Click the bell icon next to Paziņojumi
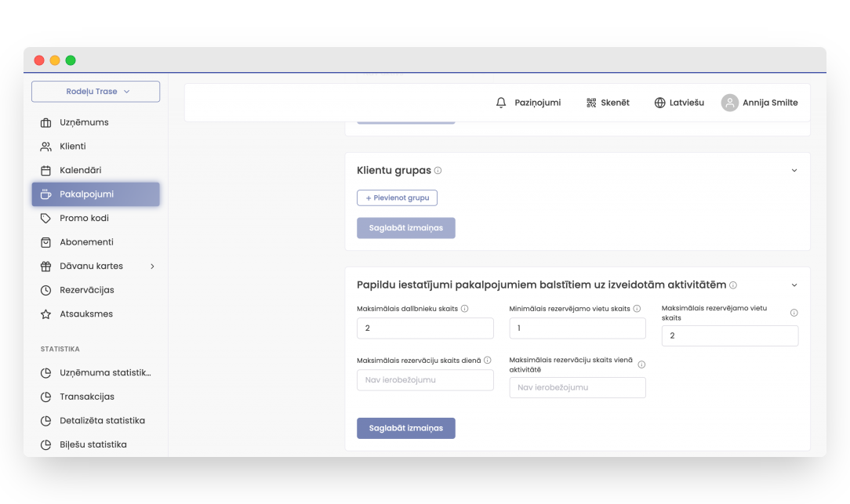Screen dimensions: 850x504 tap(501, 103)
